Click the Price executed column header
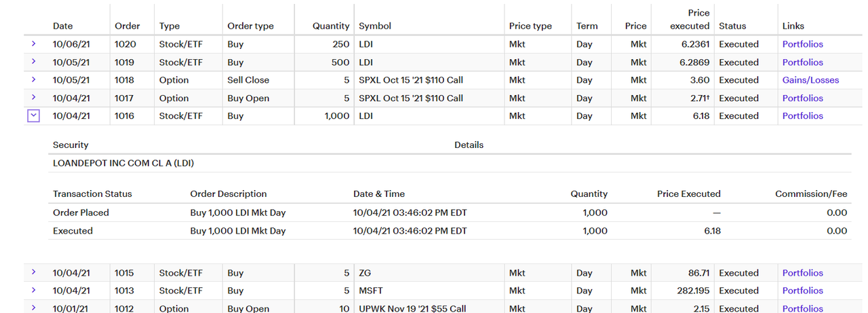The width and height of the screenshot is (868, 313). 689,20
